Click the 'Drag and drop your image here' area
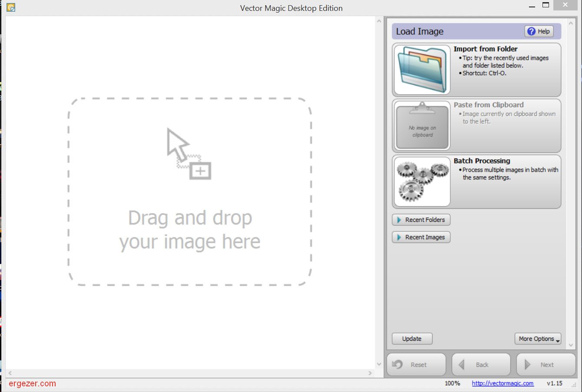This screenshot has height=392, width=582. (x=190, y=191)
